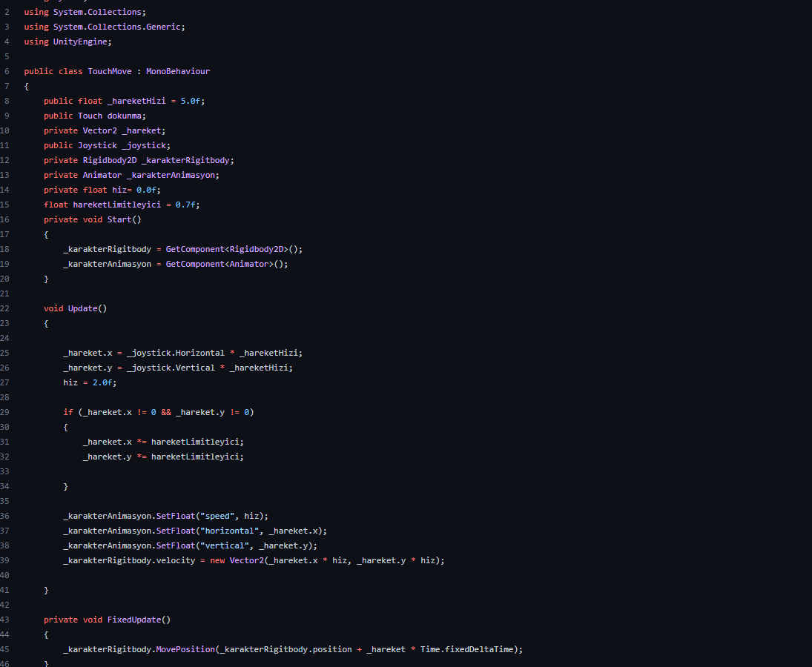Click '_hareket.y *= hareketLimitleyici;' line
Image resolution: width=812 pixels, height=667 pixels.
click(x=163, y=457)
